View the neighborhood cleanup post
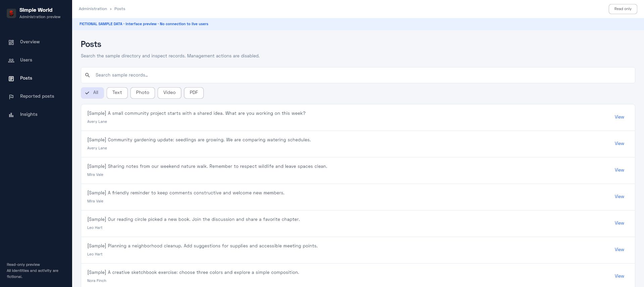 pyautogui.click(x=619, y=250)
